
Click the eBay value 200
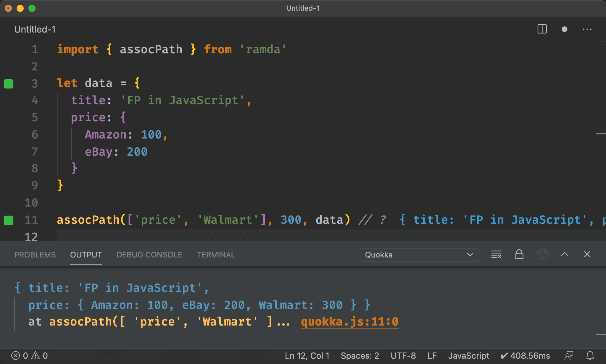pos(137,152)
